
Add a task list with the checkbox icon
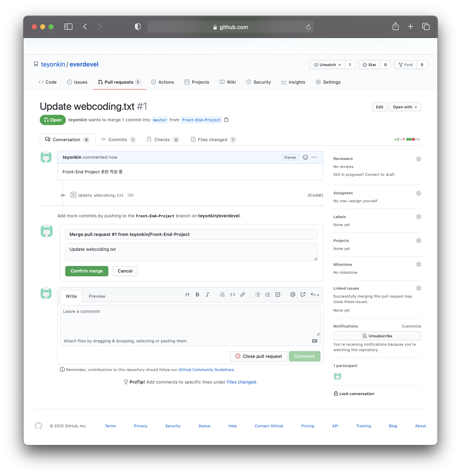tap(278, 294)
